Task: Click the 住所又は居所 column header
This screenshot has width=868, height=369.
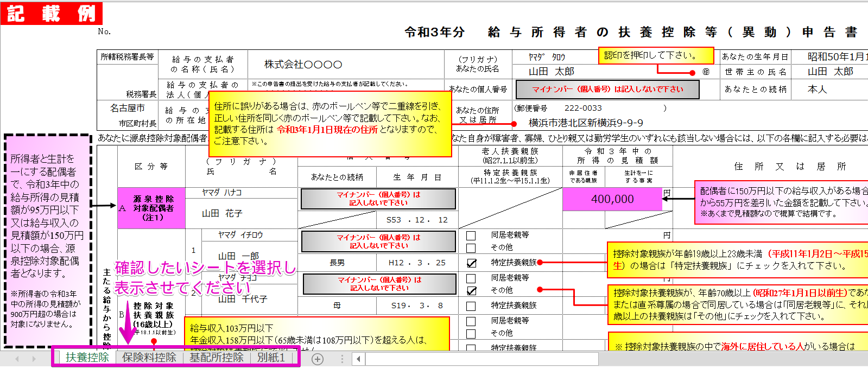Action: click(790, 167)
